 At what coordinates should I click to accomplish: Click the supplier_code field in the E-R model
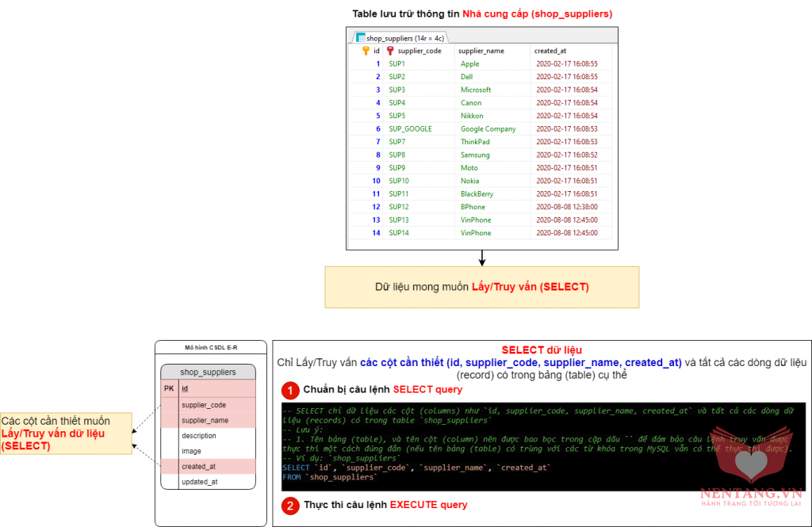(205, 405)
